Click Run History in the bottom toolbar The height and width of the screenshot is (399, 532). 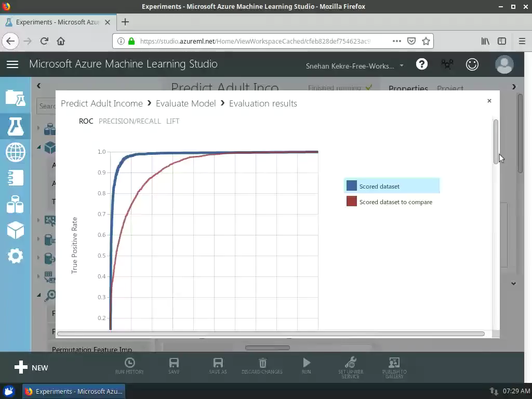(x=129, y=366)
